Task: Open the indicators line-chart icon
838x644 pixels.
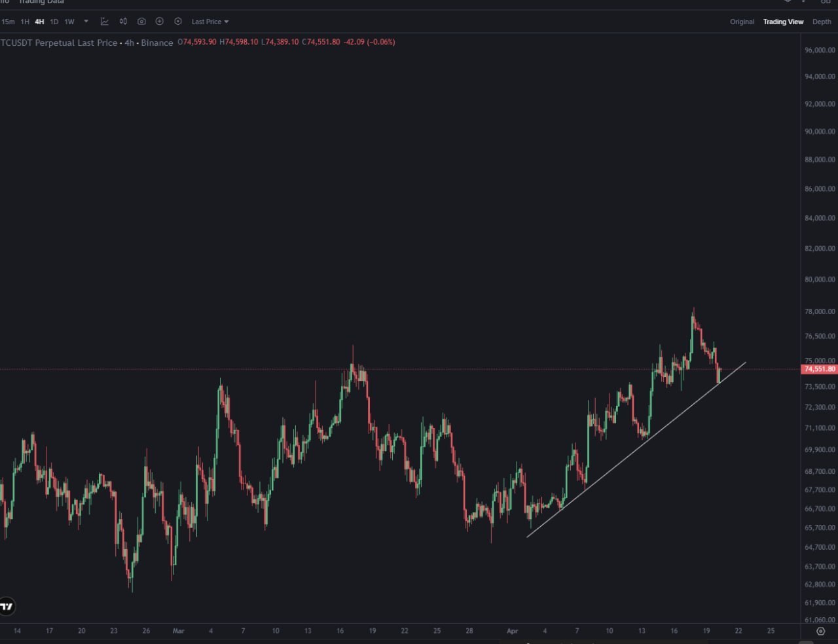Action: click(104, 22)
